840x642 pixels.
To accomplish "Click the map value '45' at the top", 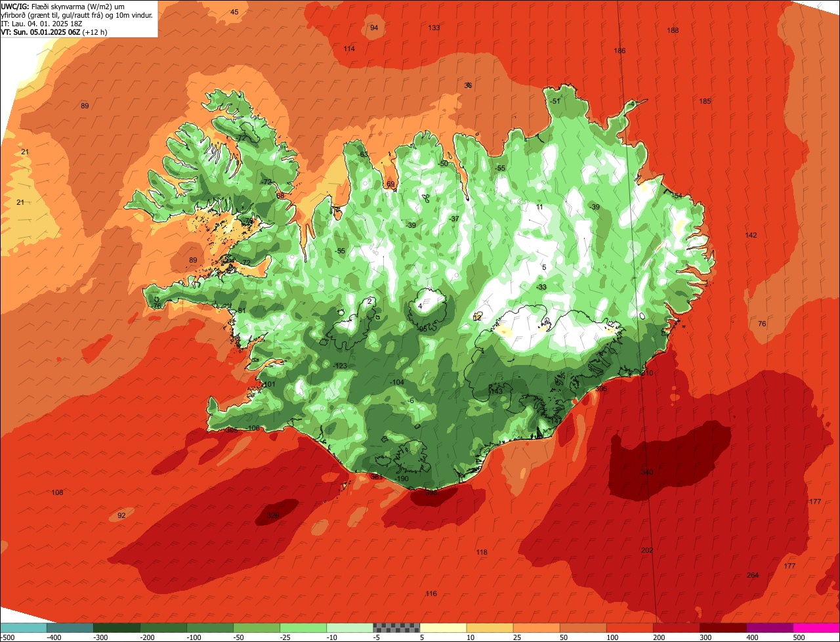I will click(x=234, y=12).
